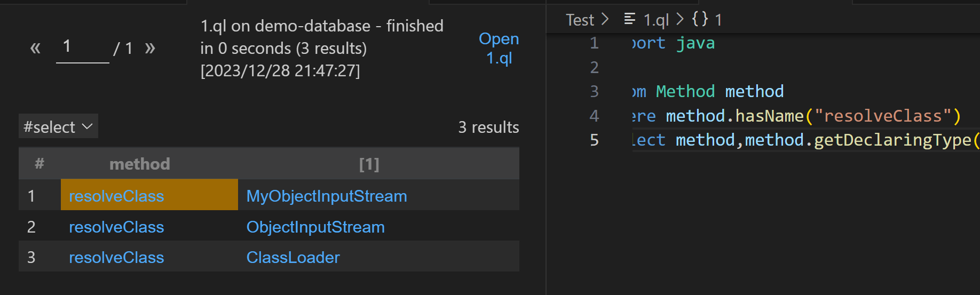980x295 pixels.
Task: Sort by the method column header
Action: pyautogui.click(x=140, y=164)
